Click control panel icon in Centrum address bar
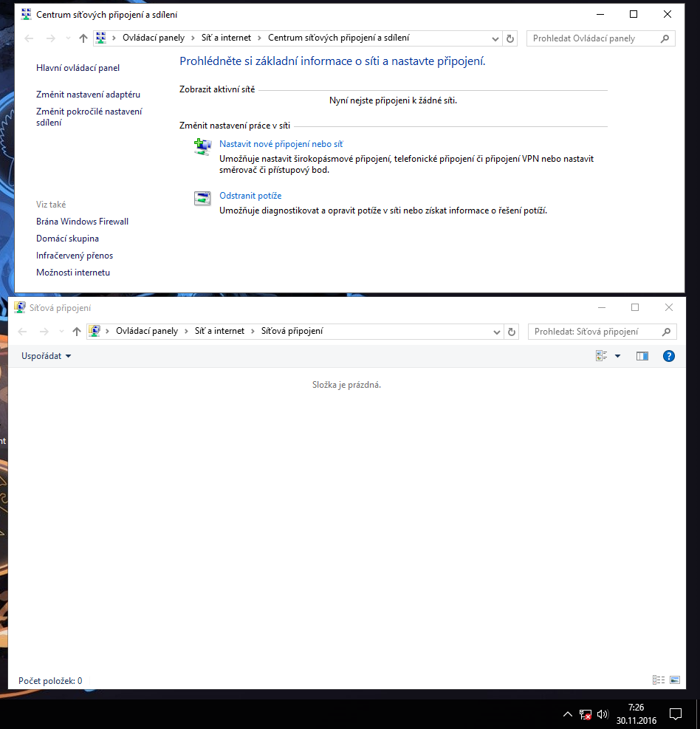Screen dimensions: 700x729 point(101,38)
